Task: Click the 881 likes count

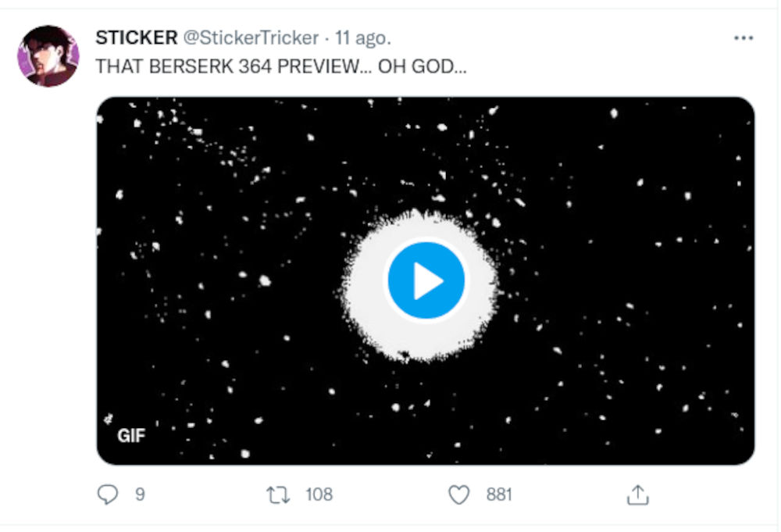Action: tap(499, 495)
